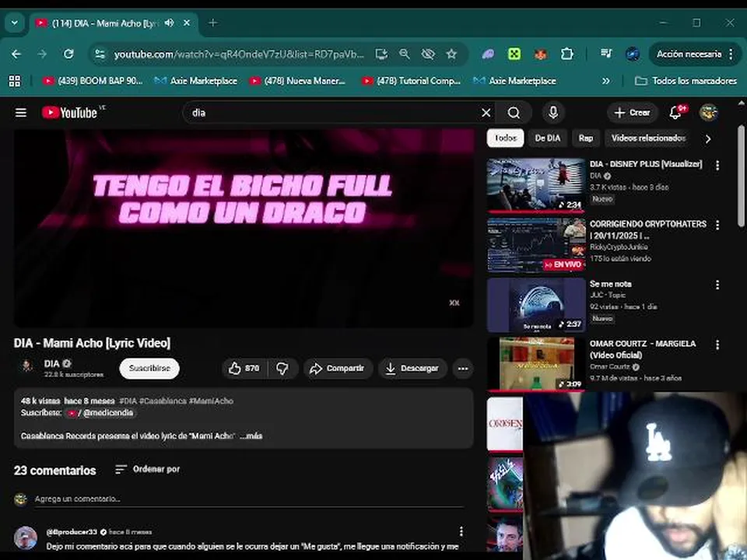The height and width of the screenshot is (560, 747).
Task: Click the Agrega un comentario field
Action: [x=249, y=499]
